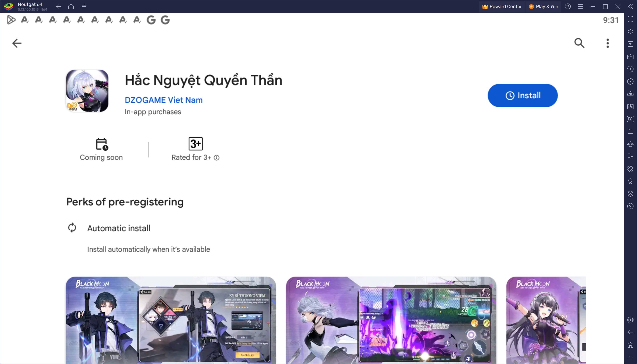Open the media folder sidebar icon

click(x=630, y=131)
